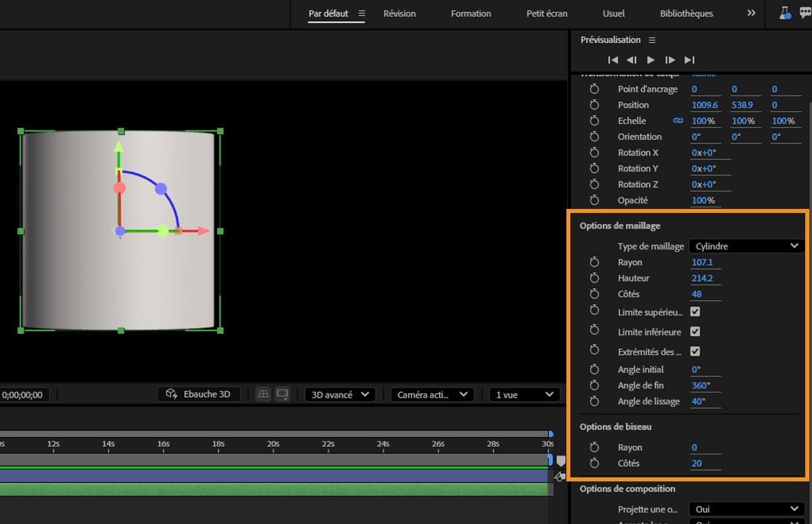Toggle stopwatch for Opacité property
The height and width of the screenshot is (524, 812).
click(594, 200)
